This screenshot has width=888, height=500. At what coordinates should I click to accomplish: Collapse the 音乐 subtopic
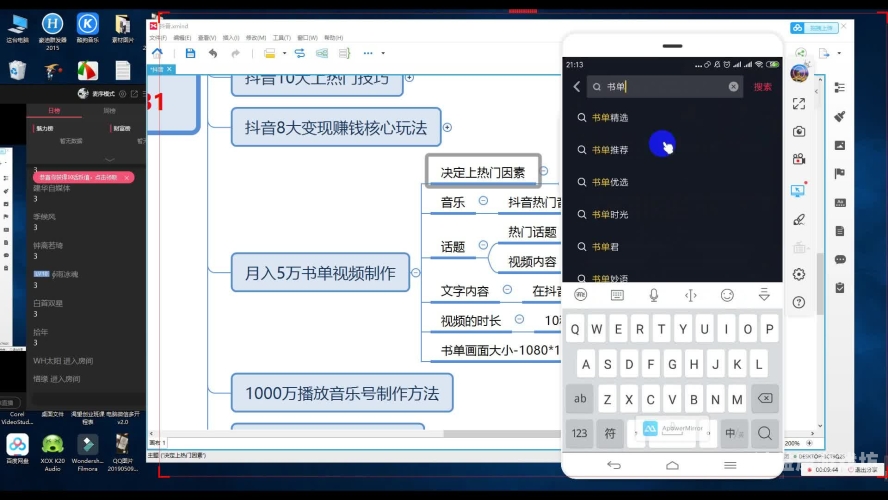click(x=483, y=200)
